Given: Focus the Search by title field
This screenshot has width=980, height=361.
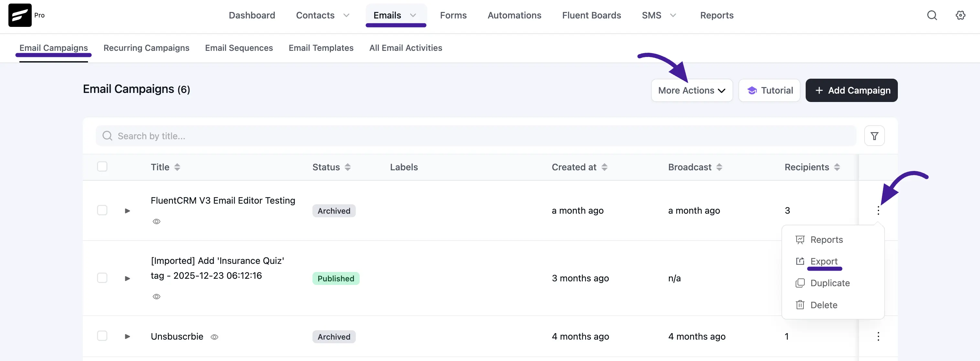Looking at the screenshot, I should pos(476,136).
